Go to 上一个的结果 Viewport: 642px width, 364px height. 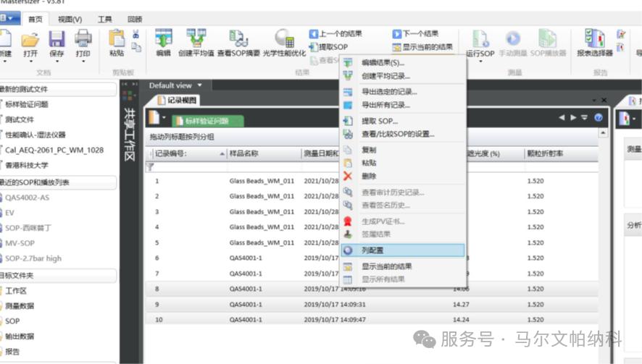(x=335, y=34)
